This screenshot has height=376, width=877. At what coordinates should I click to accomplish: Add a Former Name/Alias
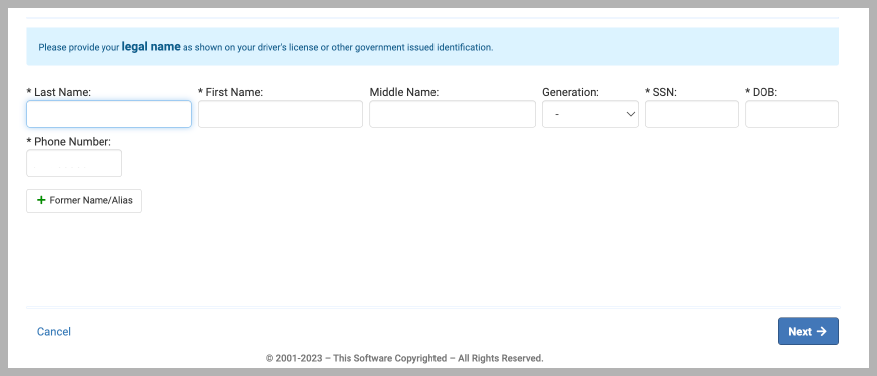coord(84,200)
